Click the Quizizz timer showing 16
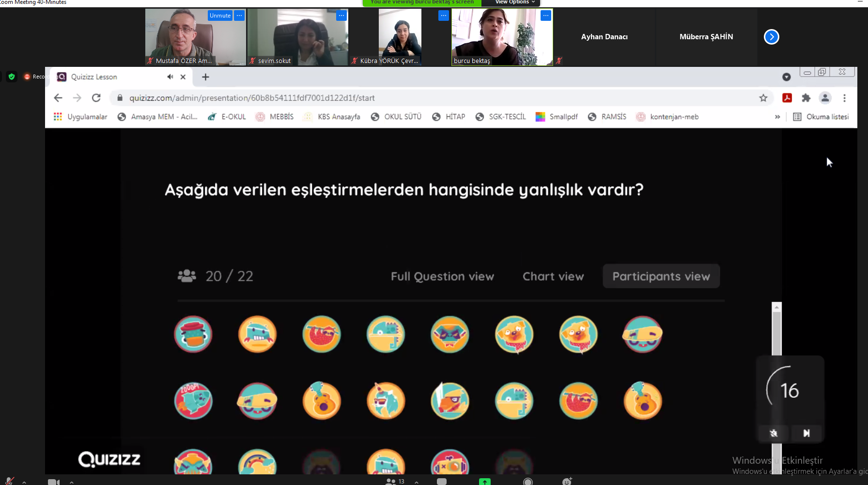The height and width of the screenshot is (485, 868). [x=790, y=391]
